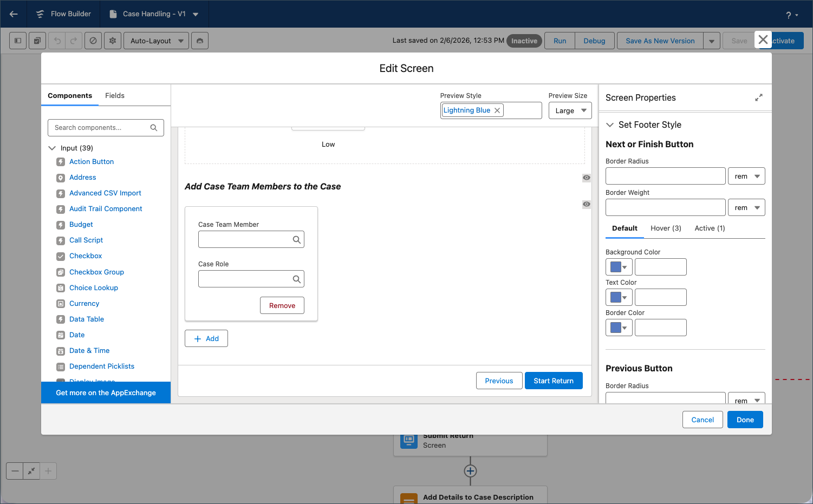The height and width of the screenshot is (504, 813).
Task: Click the Search components input field
Action: [100, 128]
